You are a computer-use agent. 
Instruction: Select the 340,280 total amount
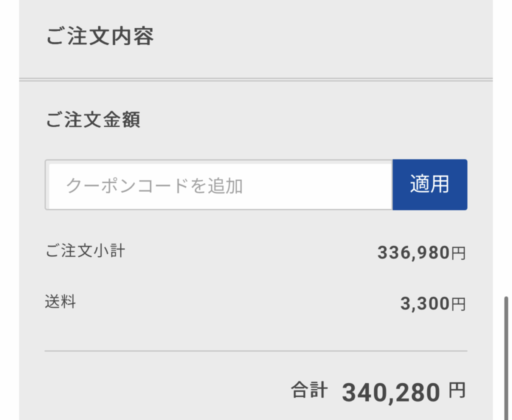pyautogui.click(x=391, y=392)
